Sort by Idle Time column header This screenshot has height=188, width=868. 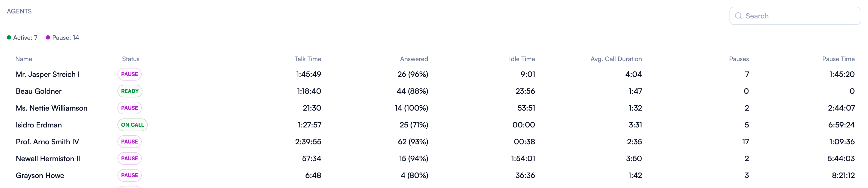click(522, 59)
